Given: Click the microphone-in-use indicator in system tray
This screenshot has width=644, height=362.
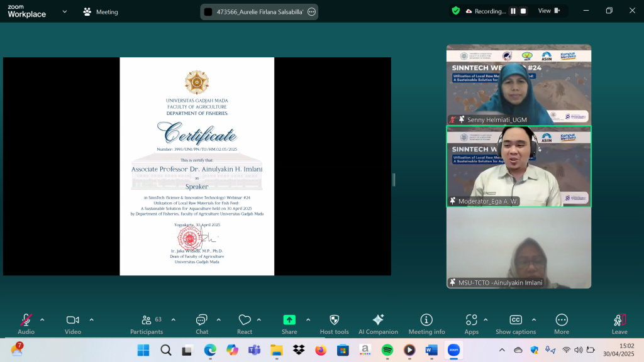Looking at the screenshot, I should (550, 350).
